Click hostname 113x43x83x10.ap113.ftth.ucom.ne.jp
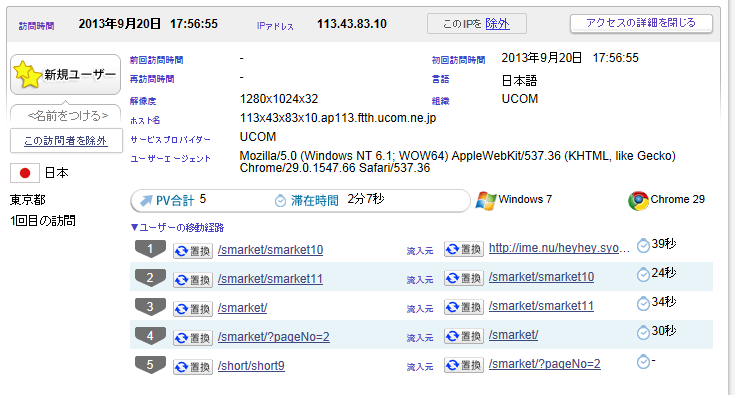735x395 pixels. click(338, 118)
